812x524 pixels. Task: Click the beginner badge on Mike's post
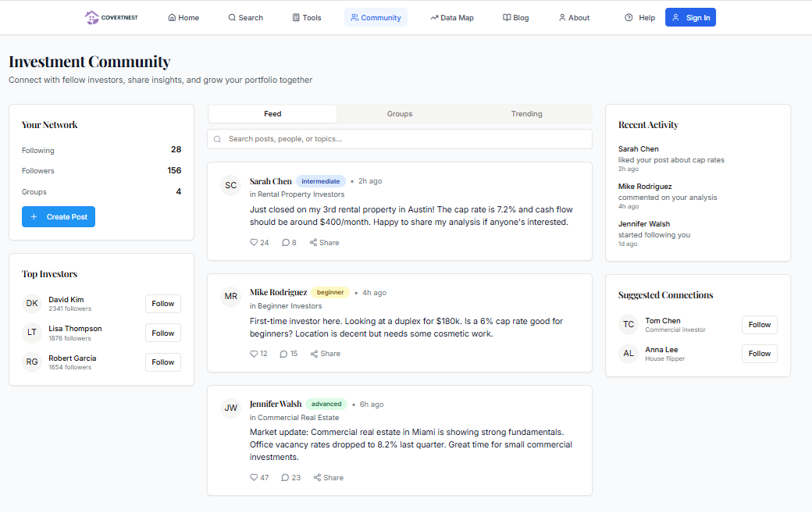330,293
